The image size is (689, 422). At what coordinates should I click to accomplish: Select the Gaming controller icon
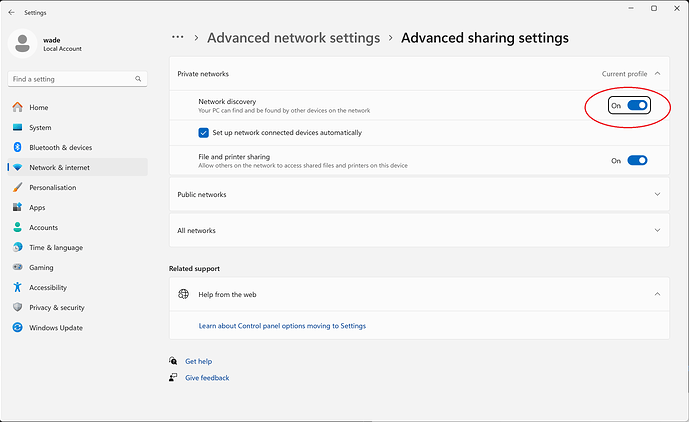click(x=18, y=267)
